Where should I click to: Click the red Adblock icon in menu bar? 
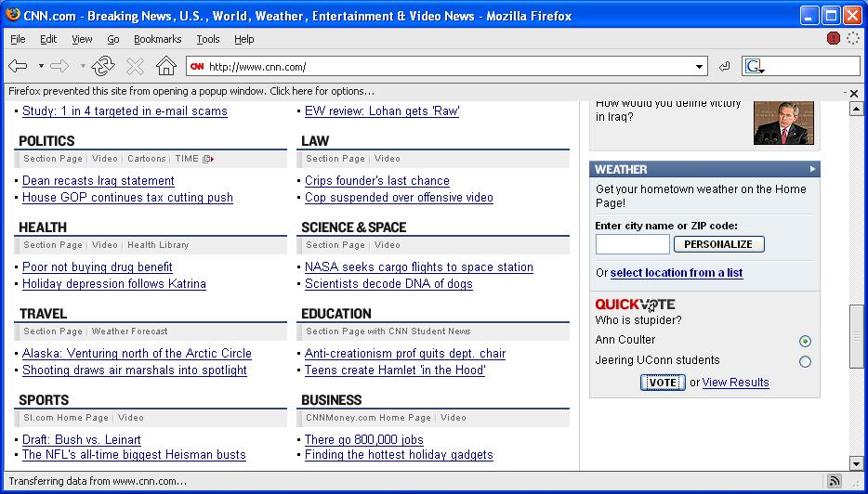pyautogui.click(x=834, y=39)
